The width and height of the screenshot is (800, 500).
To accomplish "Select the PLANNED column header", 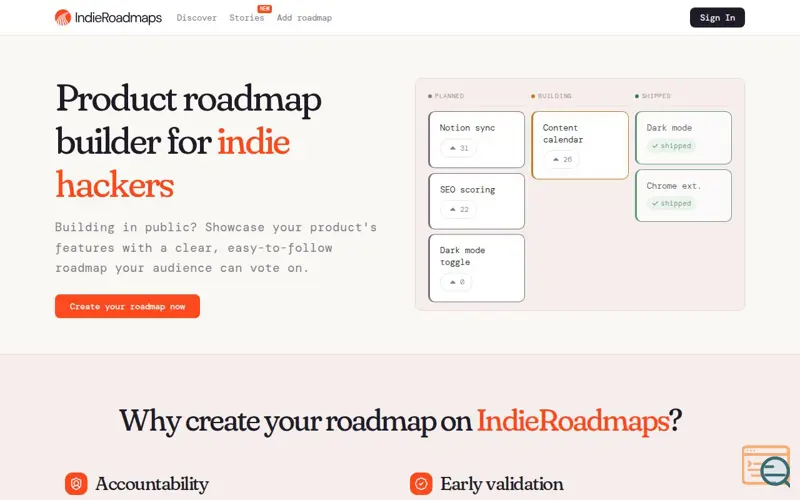I will pyautogui.click(x=446, y=96).
